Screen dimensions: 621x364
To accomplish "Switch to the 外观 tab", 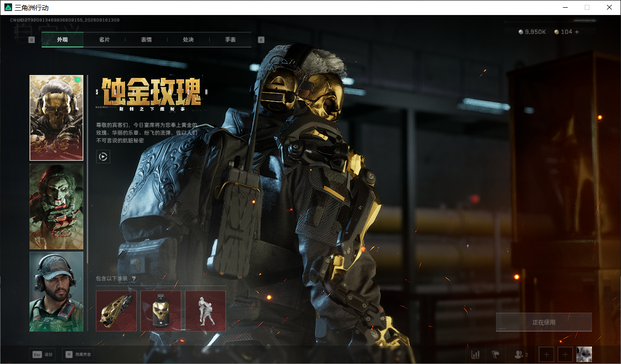I will tap(62, 40).
